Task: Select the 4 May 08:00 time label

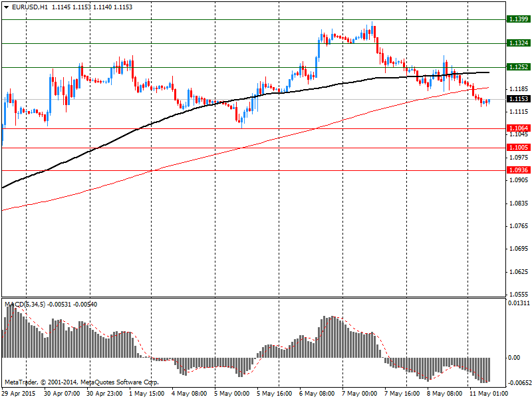Action: click(x=190, y=394)
